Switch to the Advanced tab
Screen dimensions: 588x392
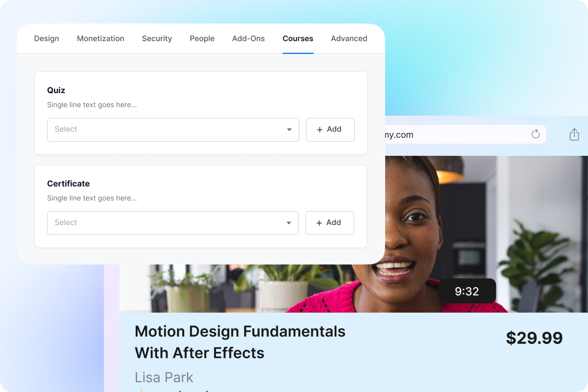click(x=349, y=39)
